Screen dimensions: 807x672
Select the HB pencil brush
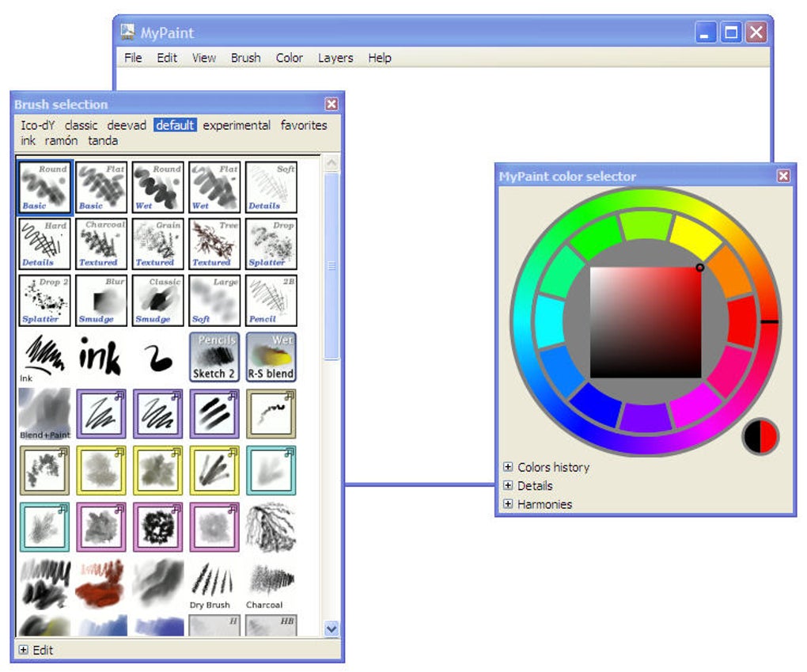(271, 625)
